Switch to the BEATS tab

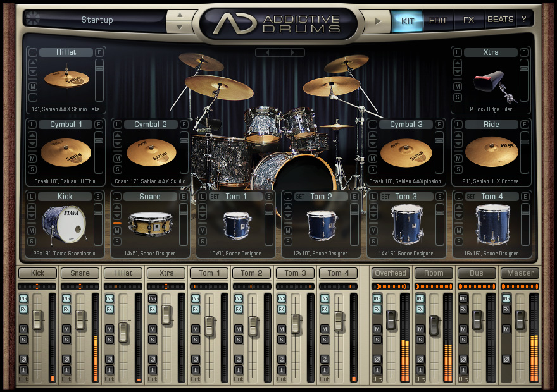point(501,19)
